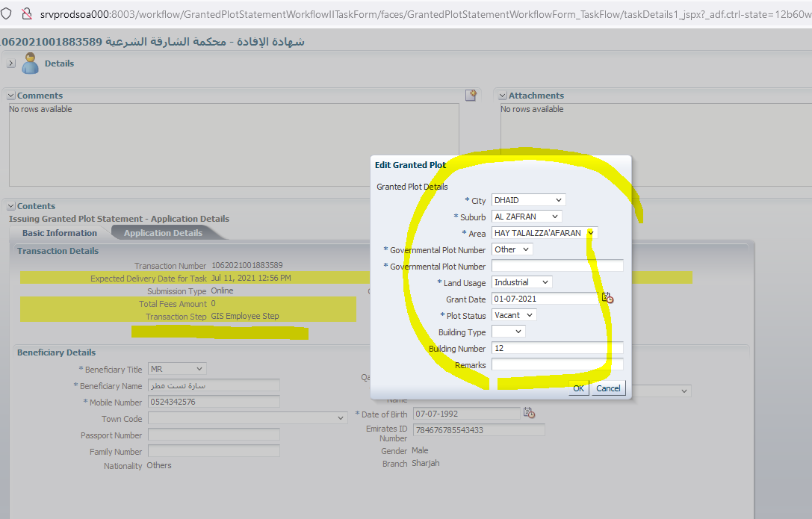Switch to the Application Details tab
The image size is (812, 519).
(x=163, y=233)
